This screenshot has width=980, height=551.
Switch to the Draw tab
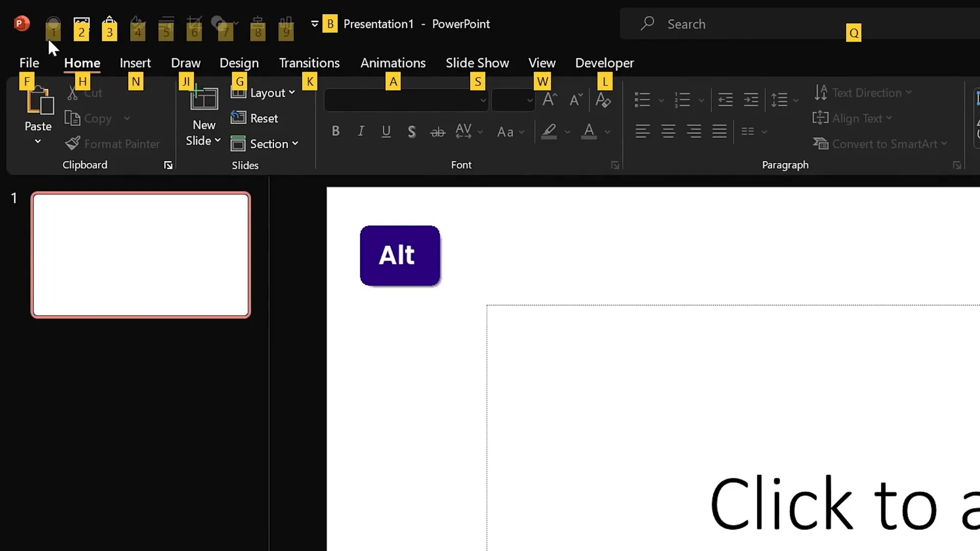coord(186,63)
